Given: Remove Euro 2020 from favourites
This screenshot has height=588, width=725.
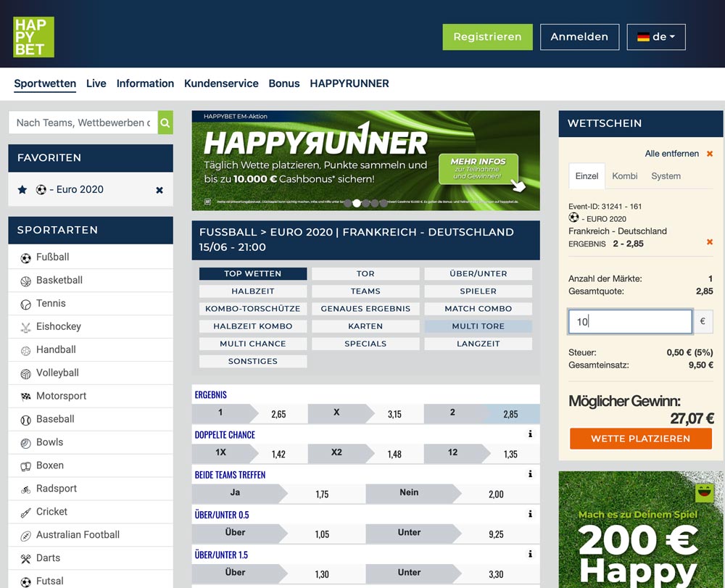Looking at the screenshot, I should click(x=159, y=190).
